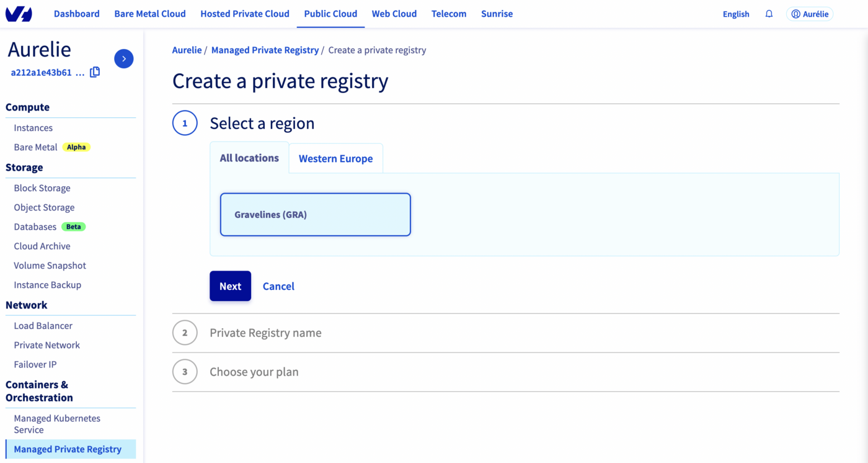Open the English language dropdown
Image resolution: width=868 pixels, height=463 pixels.
(735, 13)
